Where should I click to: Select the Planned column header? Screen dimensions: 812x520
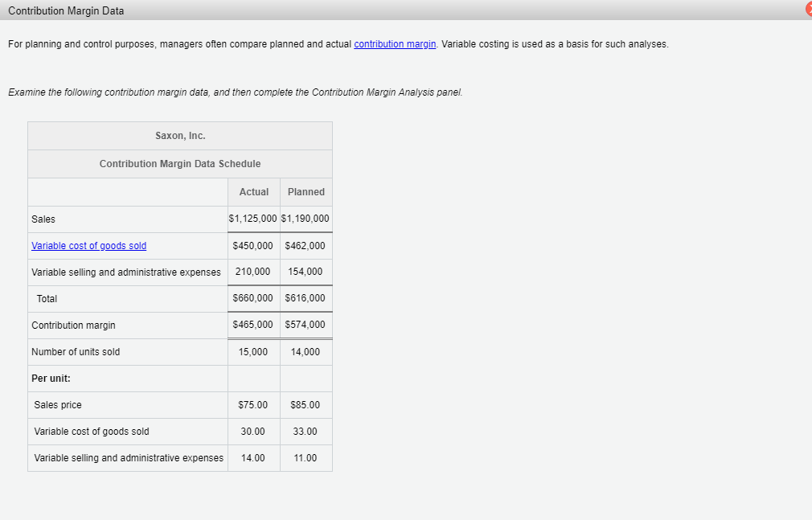tap(306, 191)
